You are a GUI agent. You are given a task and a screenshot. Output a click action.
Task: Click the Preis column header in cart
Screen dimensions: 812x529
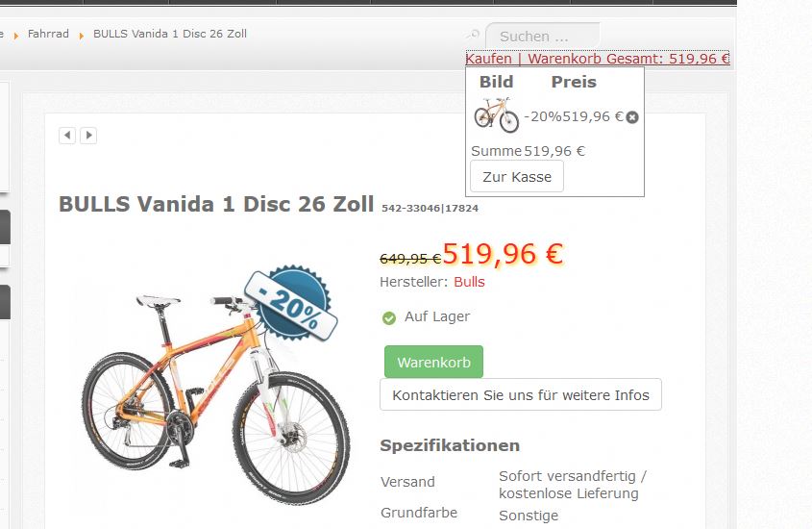[574, 82]
